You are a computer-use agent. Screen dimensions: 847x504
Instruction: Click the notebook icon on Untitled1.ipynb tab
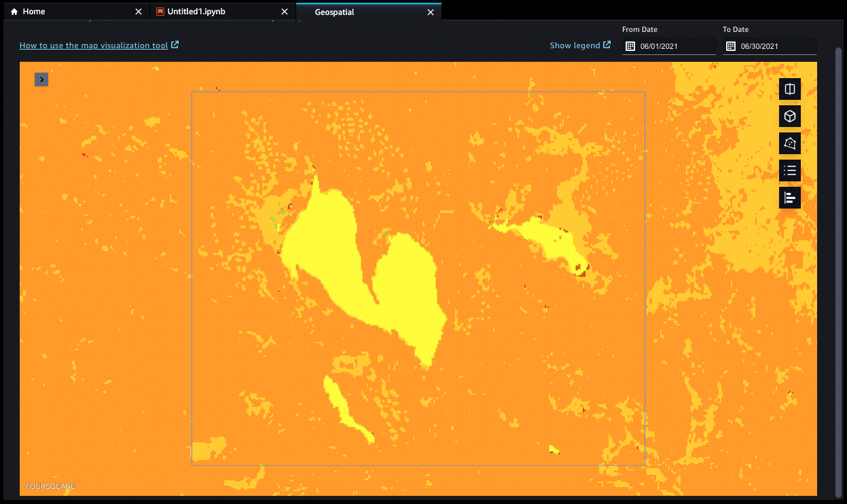(160, 12)
